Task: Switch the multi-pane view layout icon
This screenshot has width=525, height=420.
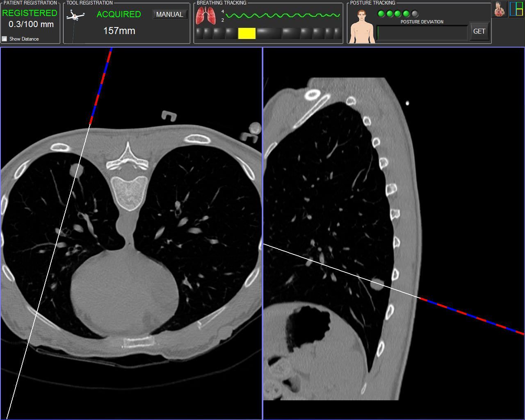Action: point(516,9)
